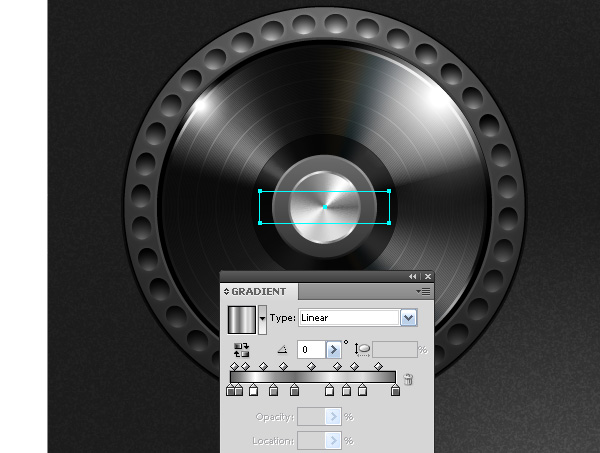Select the fourth gradient color stop
The width and height of the screenshot is (600, 453).
(273, 391)
